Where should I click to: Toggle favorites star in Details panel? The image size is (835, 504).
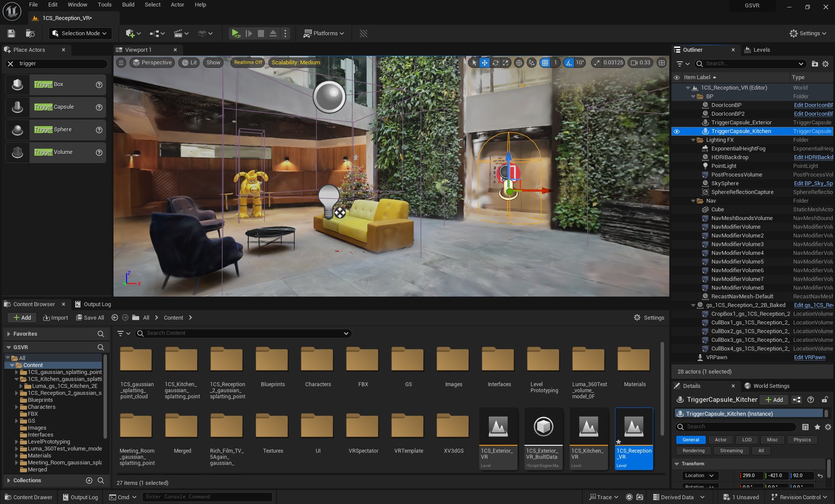point(817,427)
